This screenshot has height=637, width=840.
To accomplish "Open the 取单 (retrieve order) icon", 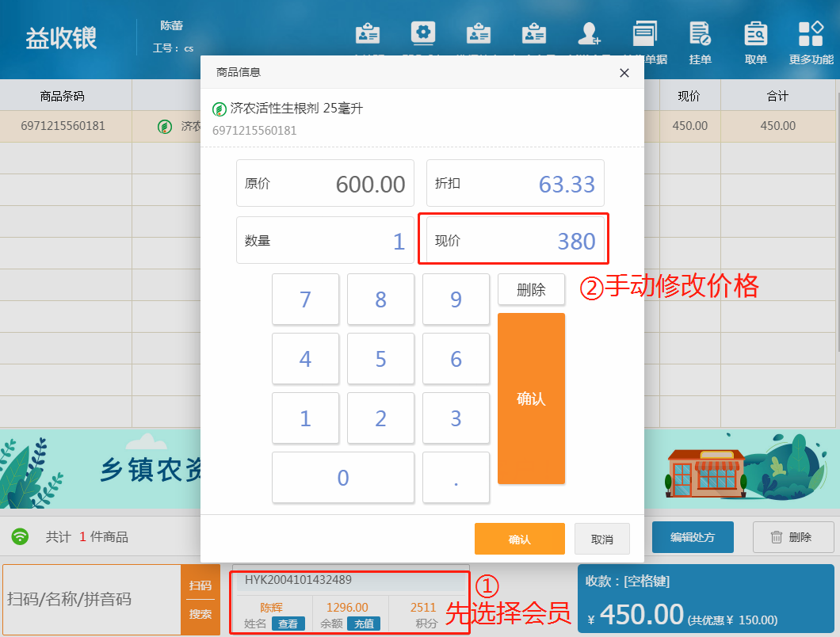I will coord(755,36).
